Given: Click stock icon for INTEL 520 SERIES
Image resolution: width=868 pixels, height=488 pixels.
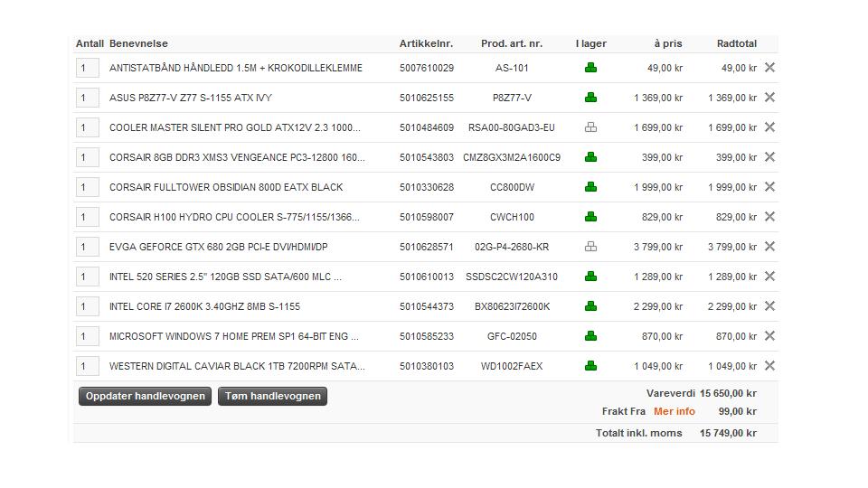Looking at the screenshot, I should pos(590,277).
